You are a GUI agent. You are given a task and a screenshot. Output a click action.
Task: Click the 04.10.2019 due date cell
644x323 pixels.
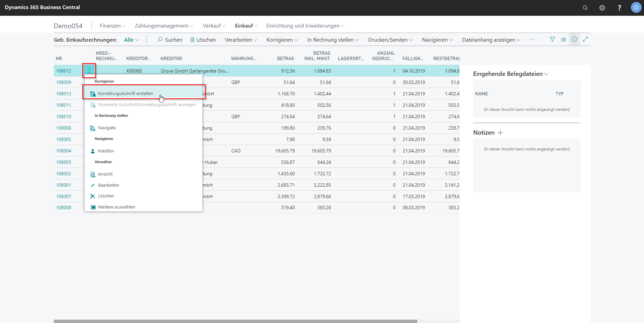click(x=414, y=71)
